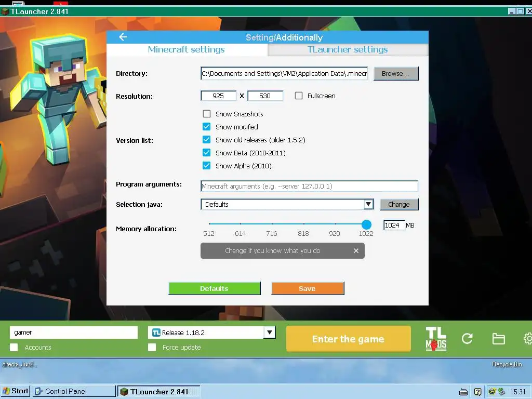532x399 pixels.
Task: Click the memory MB value field
Action: click(394, 225)
